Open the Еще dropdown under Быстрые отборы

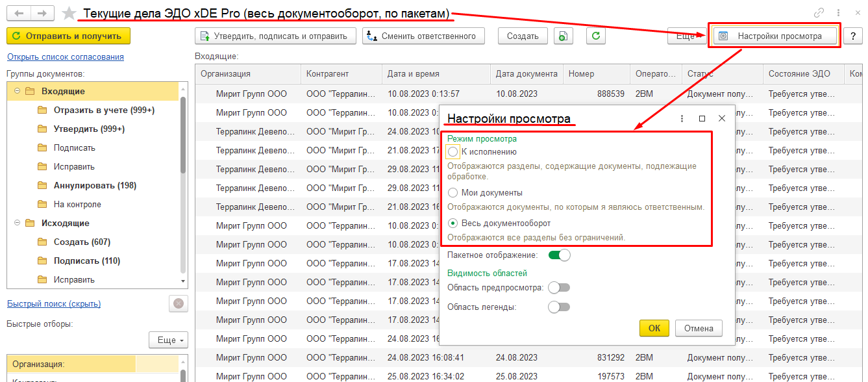pyautogui.click(x=168, y=340)
